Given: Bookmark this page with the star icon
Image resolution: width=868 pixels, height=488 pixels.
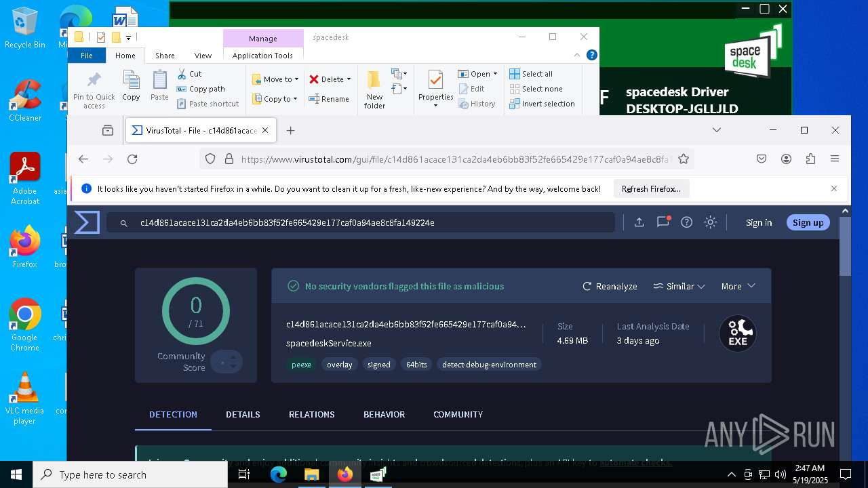Looking at the screenshot, I should 684,159.
